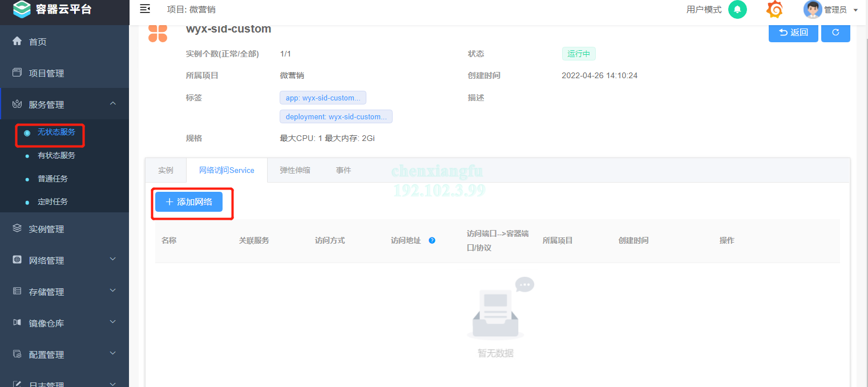Expand the 镜像仓库 menu chevron
868x387 pixels.
pyautogui.click(x=112, y=322)
